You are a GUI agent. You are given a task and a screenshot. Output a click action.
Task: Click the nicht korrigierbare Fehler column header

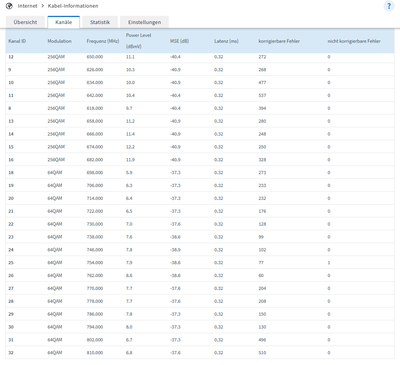click(x=354, y=41)
